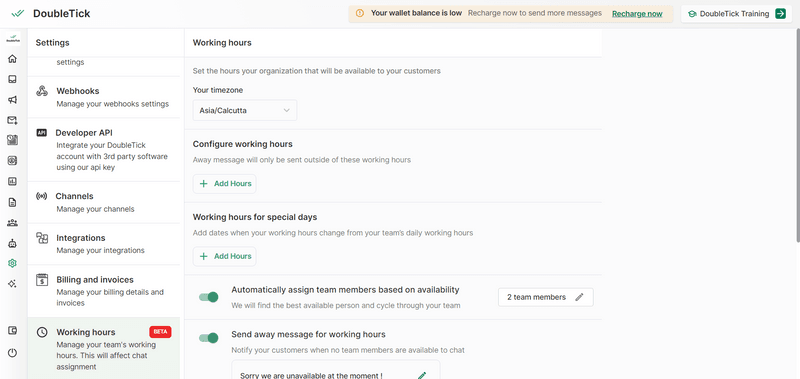800x379 pixels.
Task: Open Billing and invoices settings
Action: coord(104,291)
